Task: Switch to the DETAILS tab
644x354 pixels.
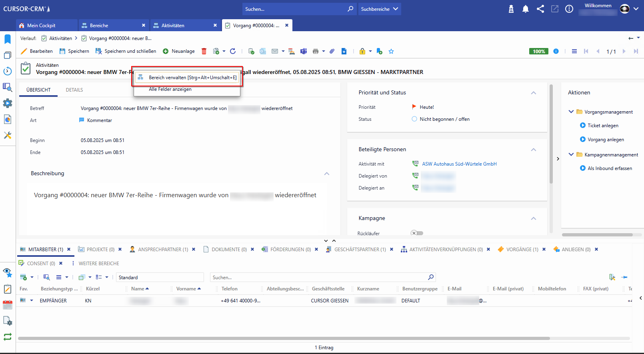Action: point(74,90)
